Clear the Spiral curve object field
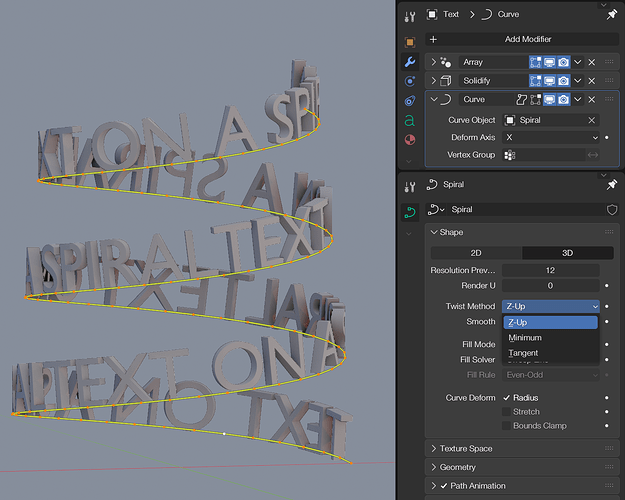 pos(592,120)
